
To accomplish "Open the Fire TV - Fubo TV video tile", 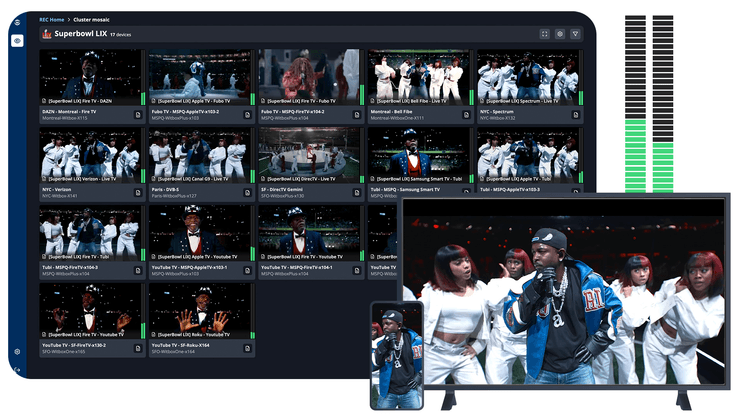I will (x=309, y=77).
